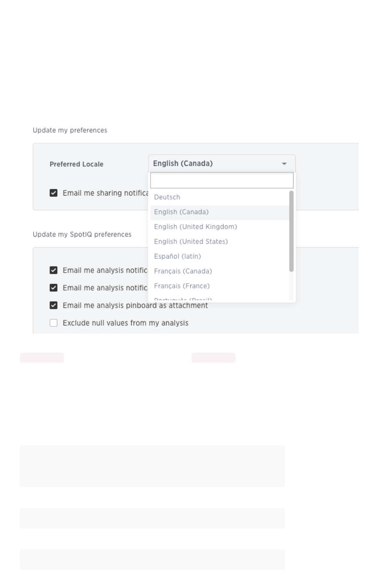Select the partially visible Português option
378x588 pixels.
(183, 299)
